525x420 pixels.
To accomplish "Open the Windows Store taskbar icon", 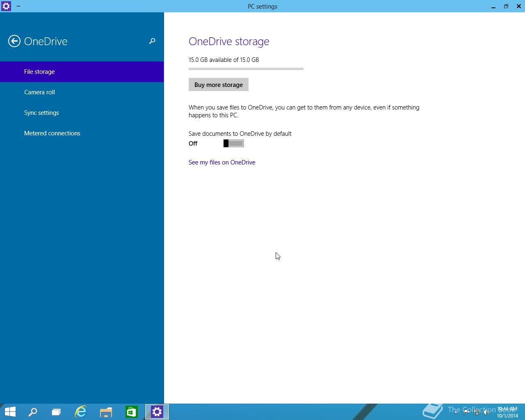I will tap(132, 412).
